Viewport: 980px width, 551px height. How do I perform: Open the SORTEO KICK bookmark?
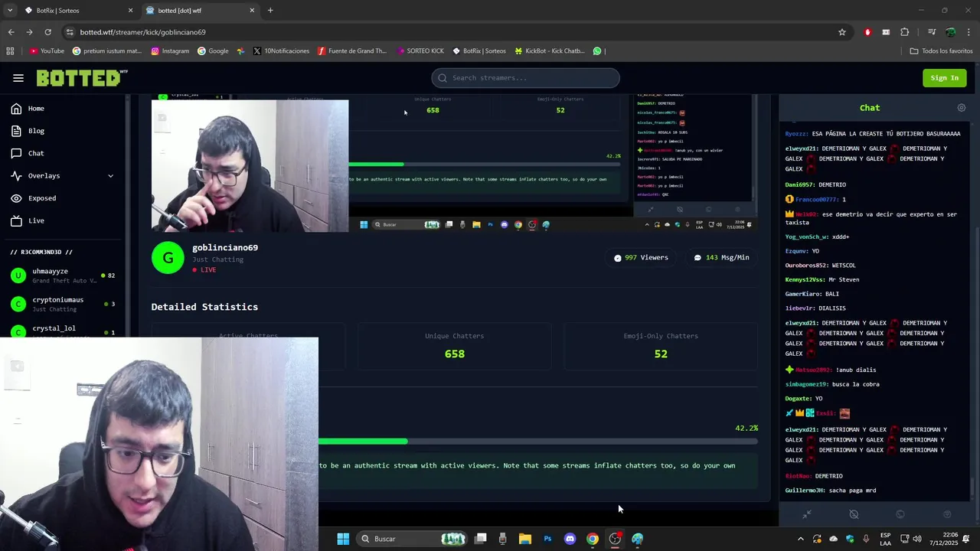pos(420,51)
